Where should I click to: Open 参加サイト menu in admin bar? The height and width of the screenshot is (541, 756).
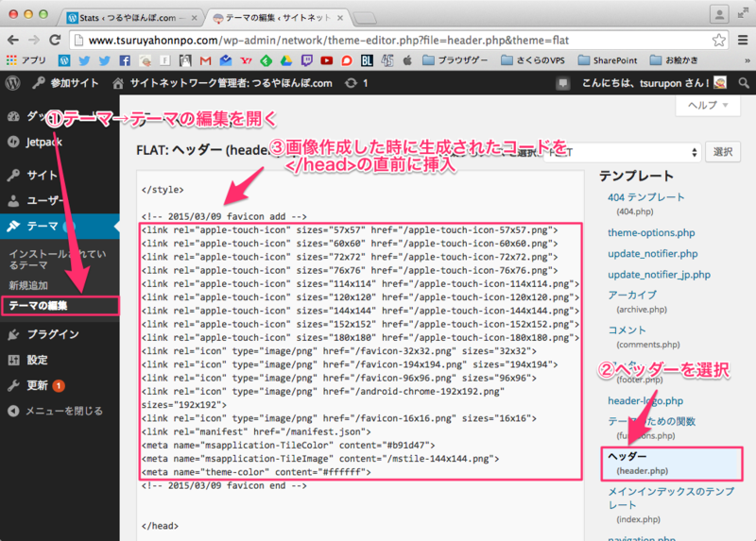coord(65,83)
